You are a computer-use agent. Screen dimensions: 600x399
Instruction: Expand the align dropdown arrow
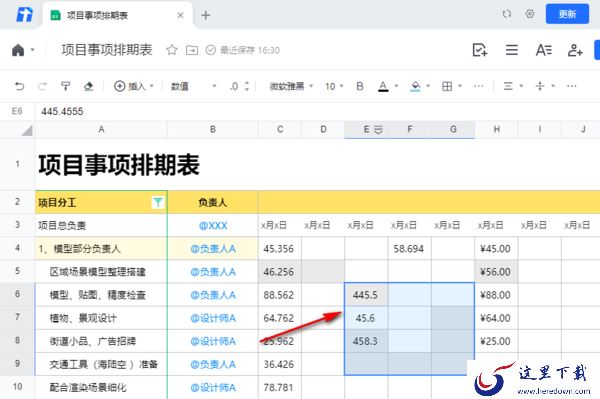(521, 86)
